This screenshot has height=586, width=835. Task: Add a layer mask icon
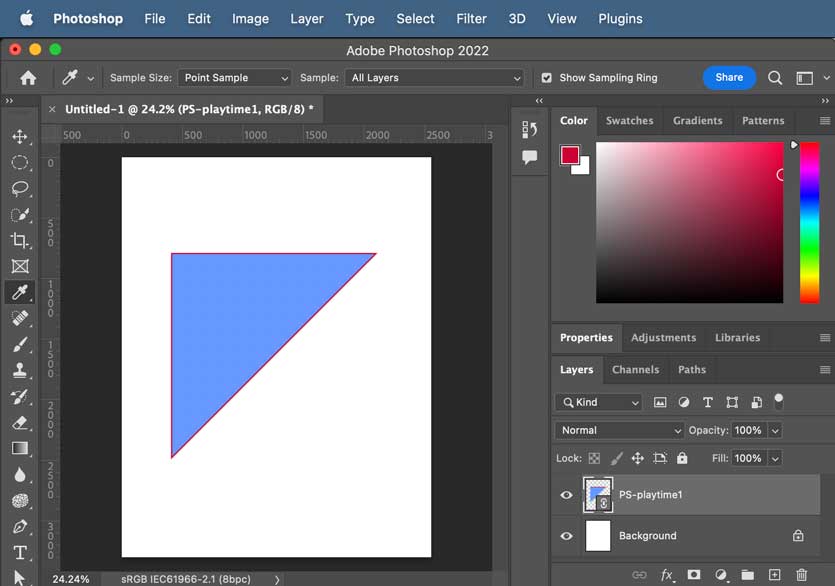[693, 575]
